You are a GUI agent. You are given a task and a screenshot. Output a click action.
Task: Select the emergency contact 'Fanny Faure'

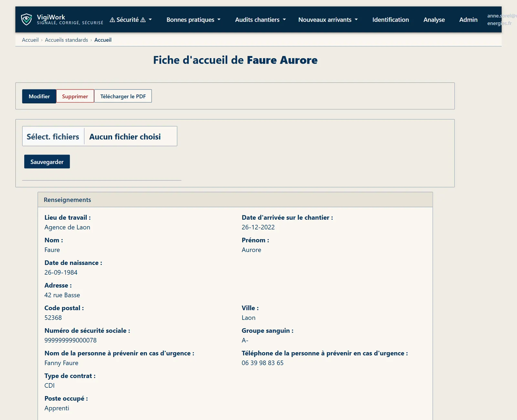61,363
